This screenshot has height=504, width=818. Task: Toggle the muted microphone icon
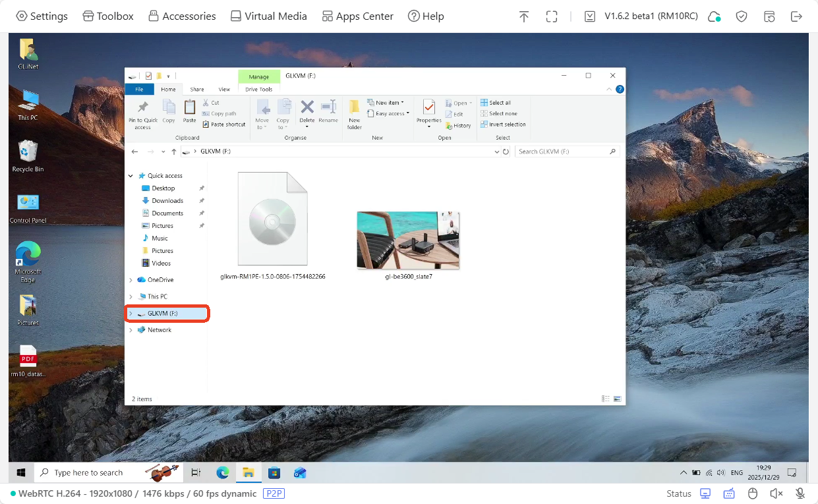pyautogui.click(x=800, y=493)
